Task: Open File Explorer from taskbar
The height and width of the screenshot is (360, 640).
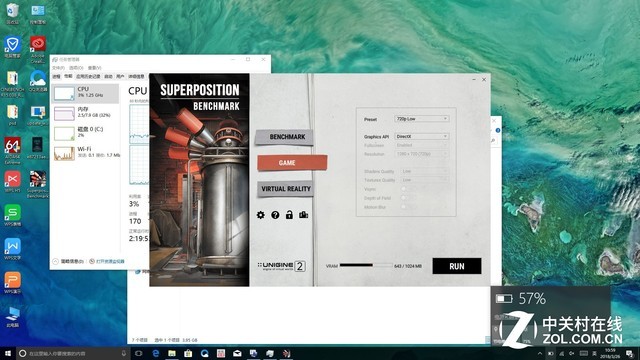Action: [172, 353]
